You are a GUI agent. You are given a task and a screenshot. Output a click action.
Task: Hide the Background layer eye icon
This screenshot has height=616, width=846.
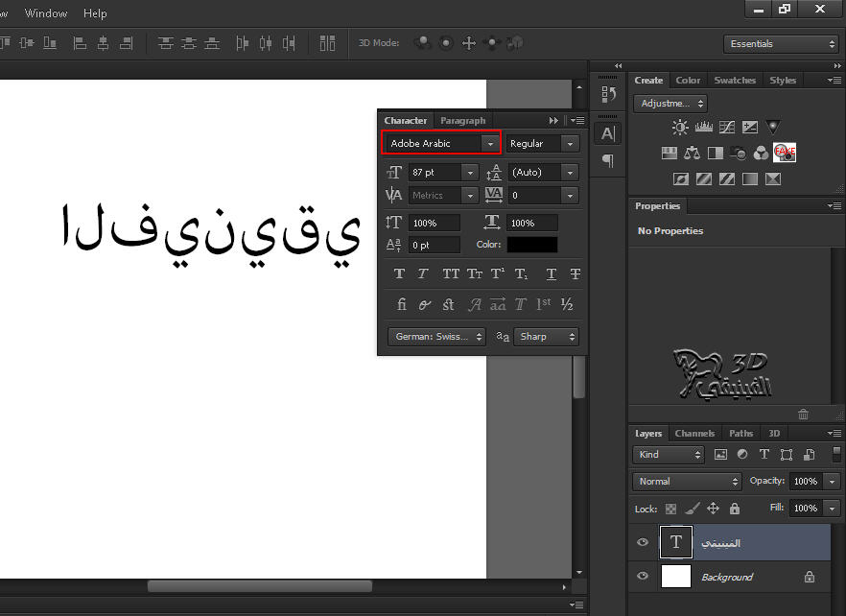click(x=643, y=577)
